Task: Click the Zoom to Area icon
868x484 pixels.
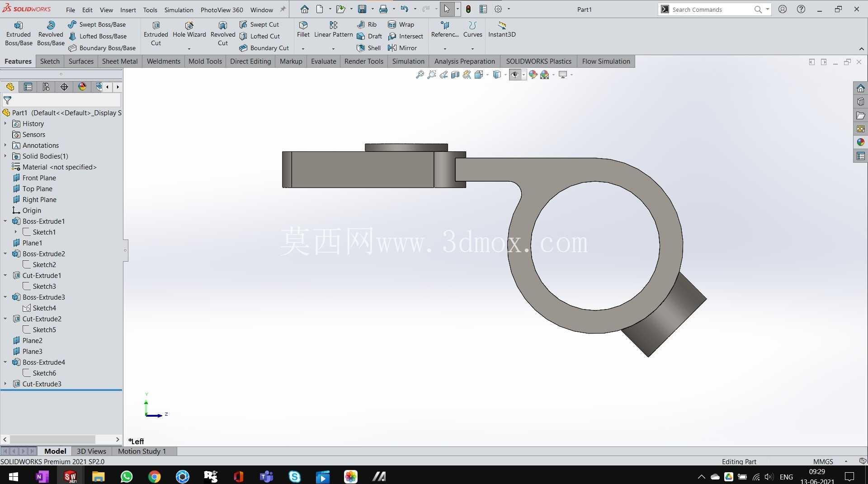Action: (432, 75)
